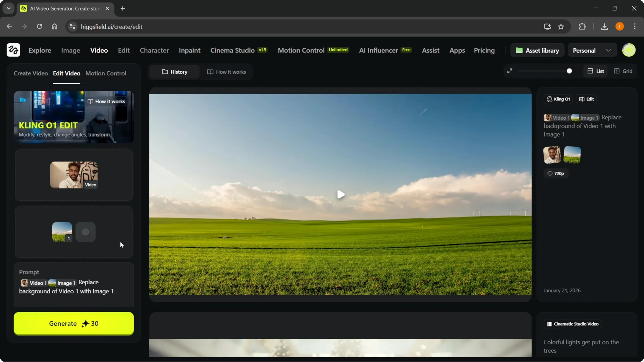
Task: Open the History panel
Action: click(174, 71)
